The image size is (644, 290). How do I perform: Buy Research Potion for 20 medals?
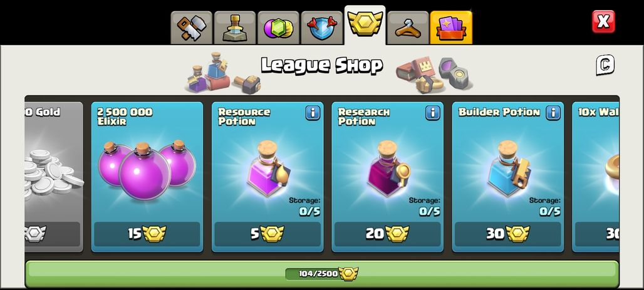(x=387, y=234)
